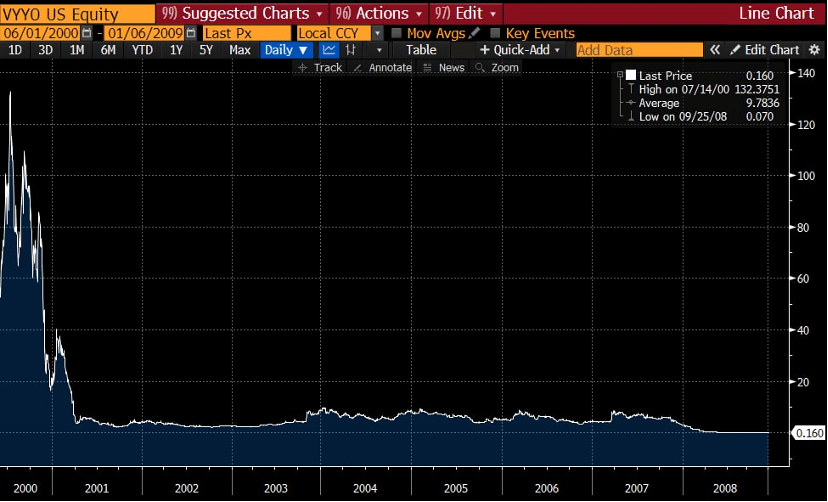Select the line chart type icon
The image size is (828, 502).
(329, 50)
